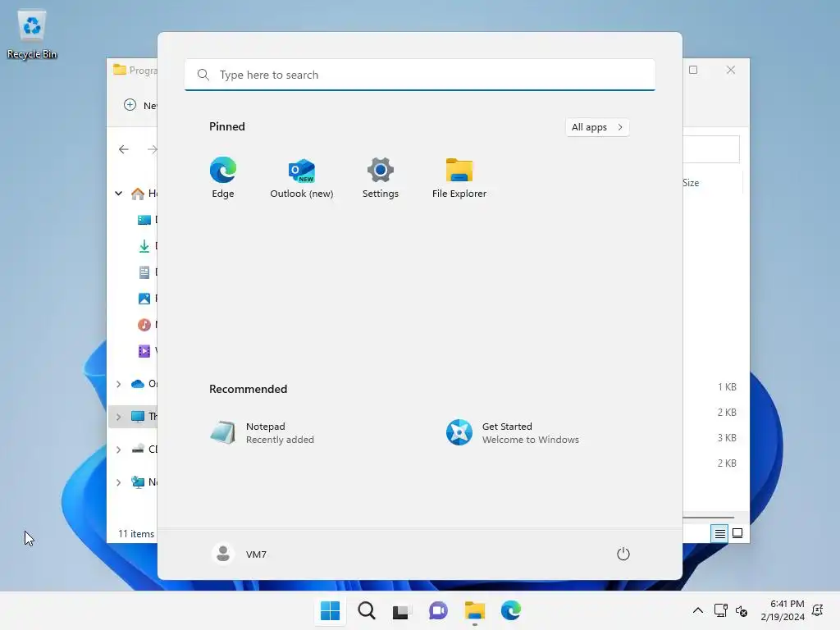840x630 pixels.
Task: Go back in File Explorer window
Action: point(124,149)
